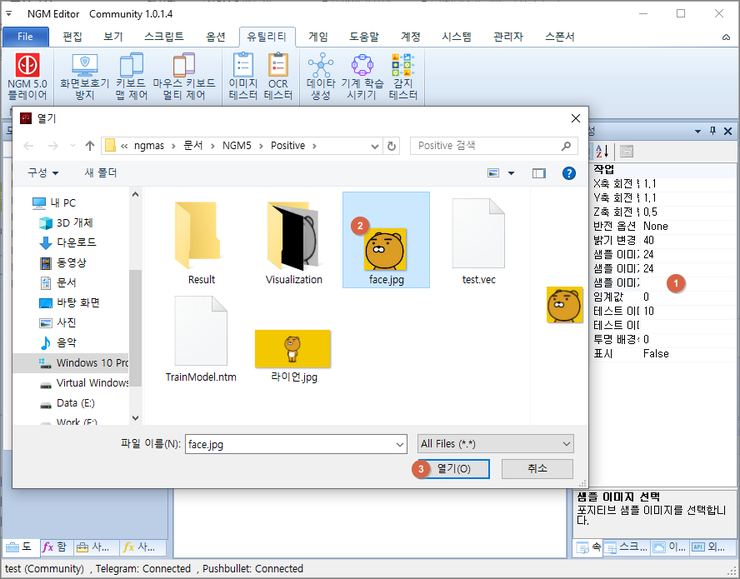Switch to the 도움말 ribbon tab
The width and height of the screenshot is (740, 579).
[x=364, y=37]
